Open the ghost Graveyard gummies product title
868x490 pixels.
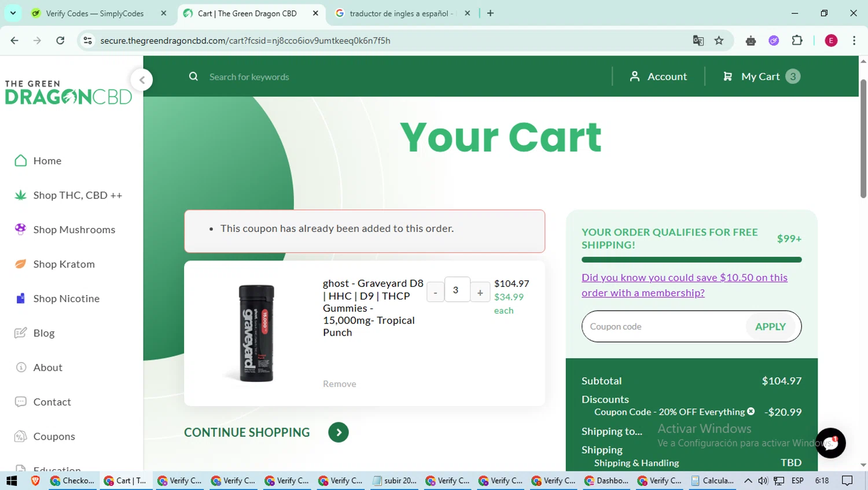(373, 308)
